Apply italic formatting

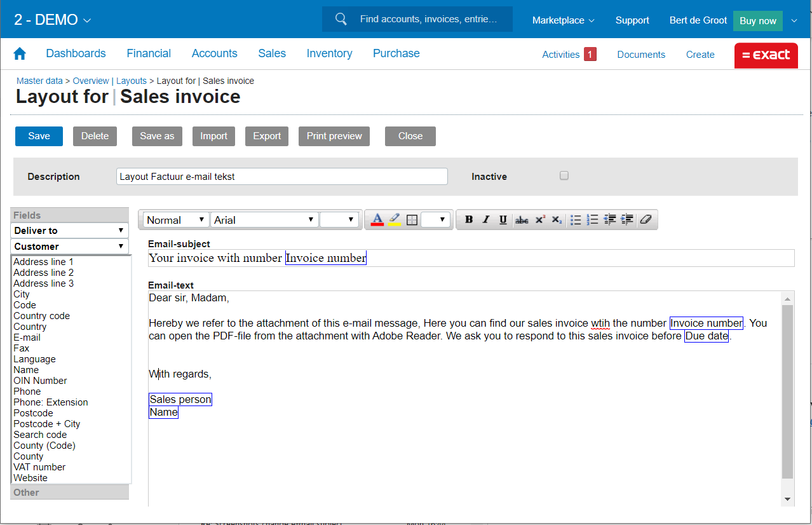point(486,220)
